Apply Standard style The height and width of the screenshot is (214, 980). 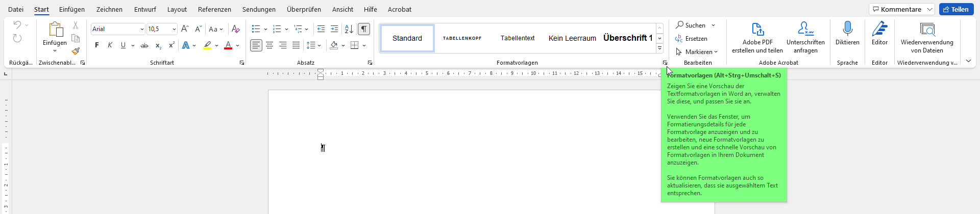tap(407, 38)
